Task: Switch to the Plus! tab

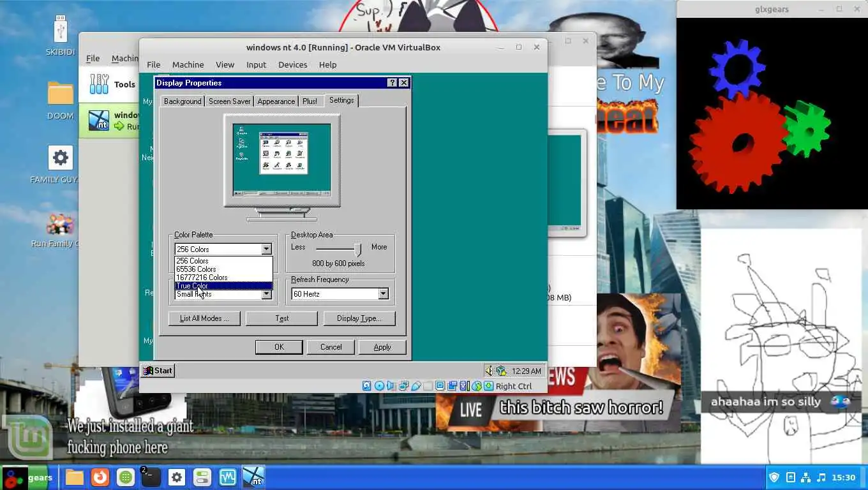Action: click(310, 101)
